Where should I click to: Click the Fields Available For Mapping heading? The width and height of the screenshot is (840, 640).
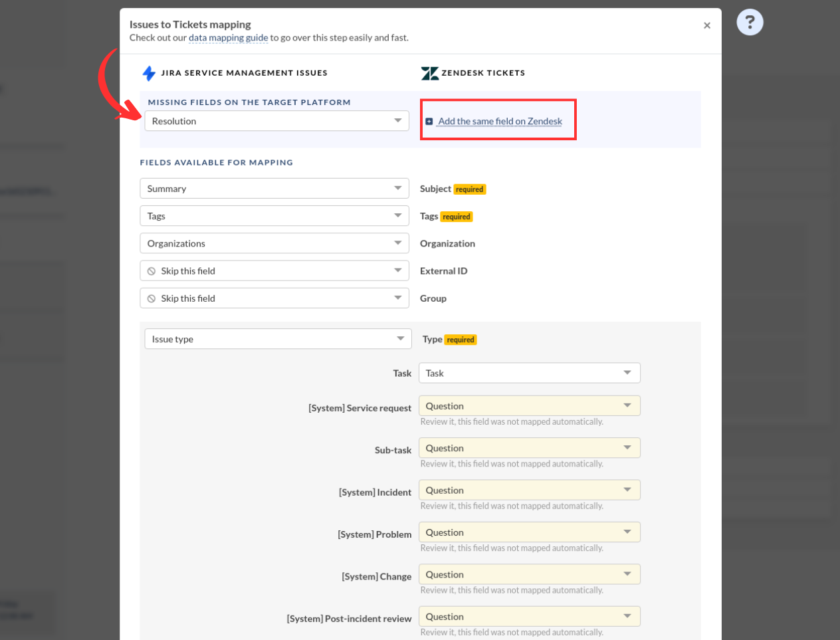[216, 162]
